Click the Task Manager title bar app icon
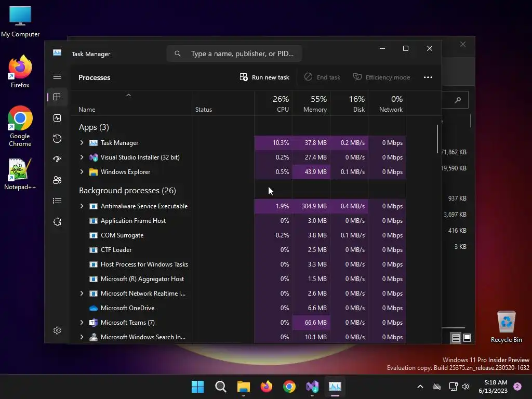The height and width of the screenshot is (399, 532). 57,52
